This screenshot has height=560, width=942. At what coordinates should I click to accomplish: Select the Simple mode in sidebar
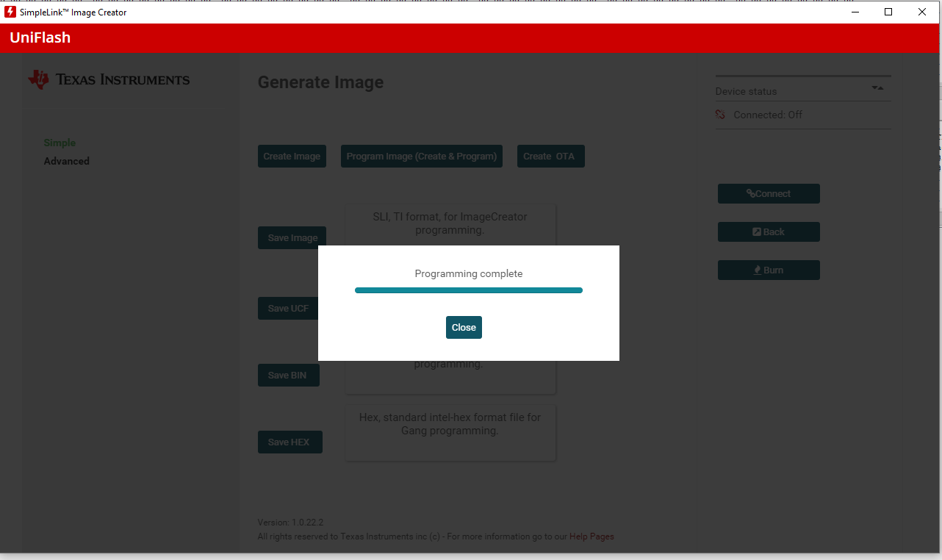[60, 143]
